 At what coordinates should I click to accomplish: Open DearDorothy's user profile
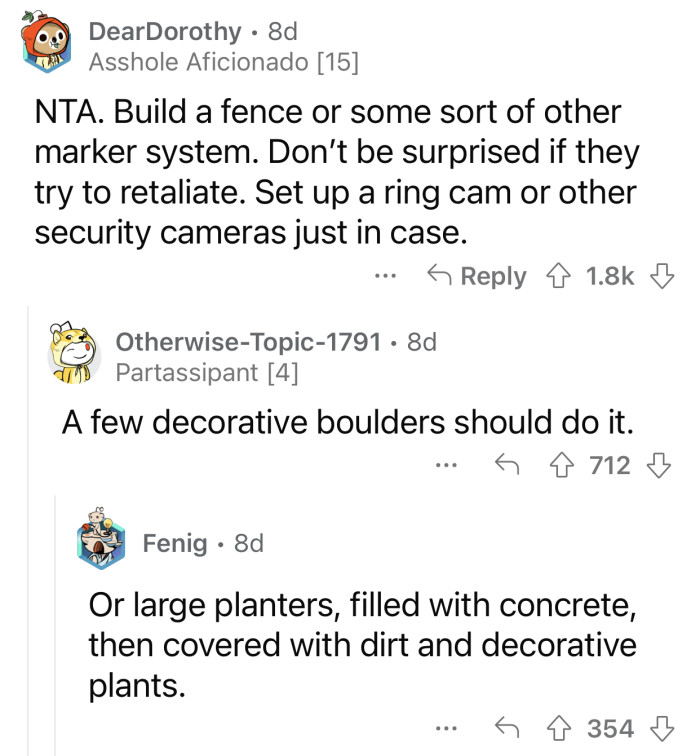click(x=165, y=31)
